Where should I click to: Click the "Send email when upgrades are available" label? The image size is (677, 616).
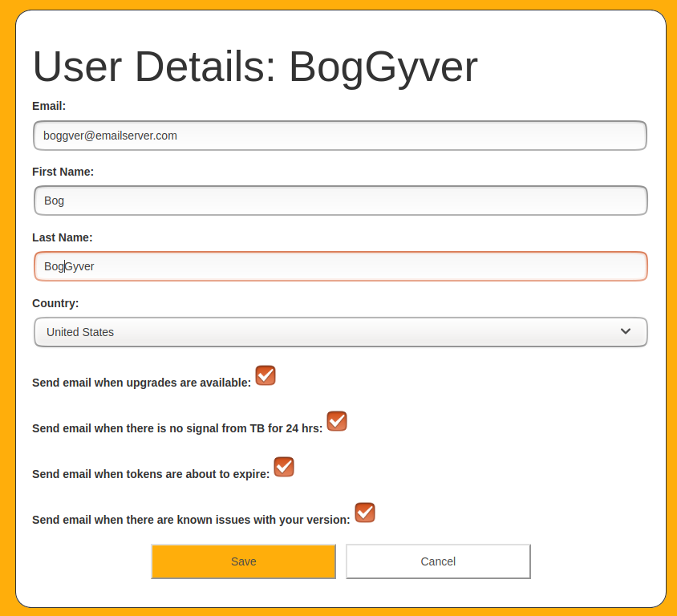tap(141, 383)
